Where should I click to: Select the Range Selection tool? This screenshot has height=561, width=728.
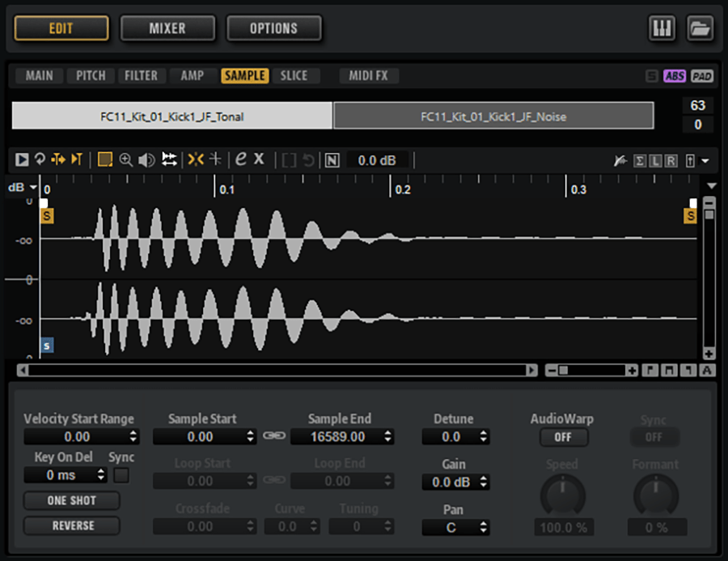click(x=105, y=160)
